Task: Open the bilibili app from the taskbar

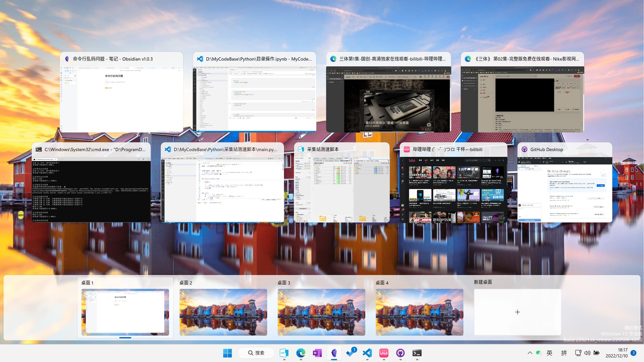Action: (x=384, y=353)
